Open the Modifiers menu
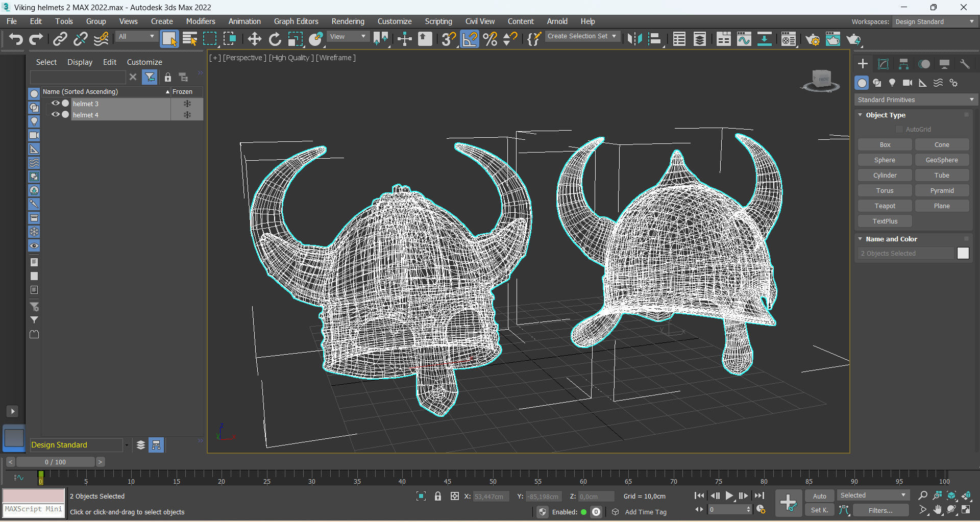 pyautogui.click(x=201, y=21)
